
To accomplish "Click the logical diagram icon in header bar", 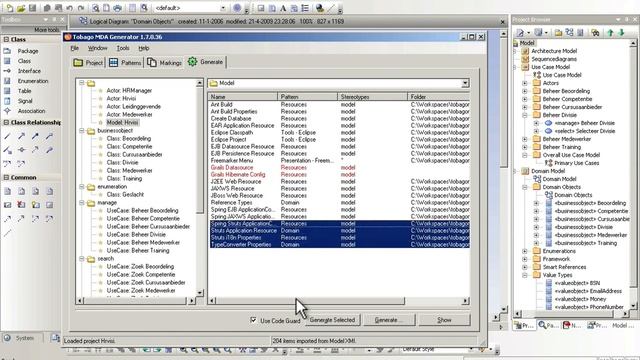I will coord(83,21).
